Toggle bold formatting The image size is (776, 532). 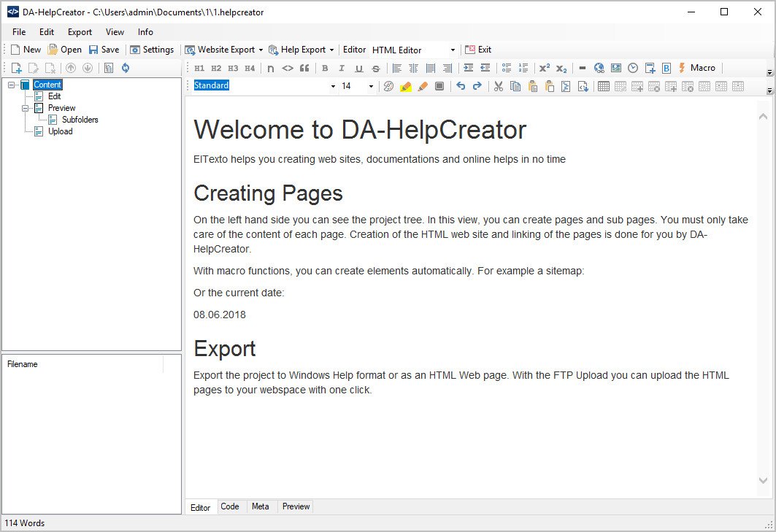[325, 69]
